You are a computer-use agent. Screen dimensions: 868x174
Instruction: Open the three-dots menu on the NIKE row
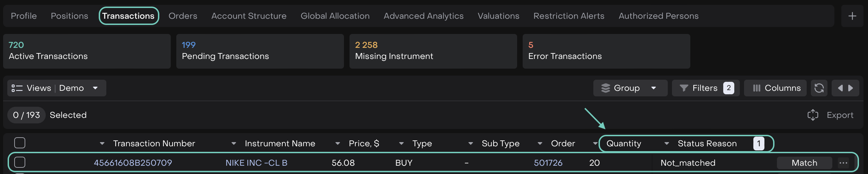pyautogui.click(x=843, y=163)
